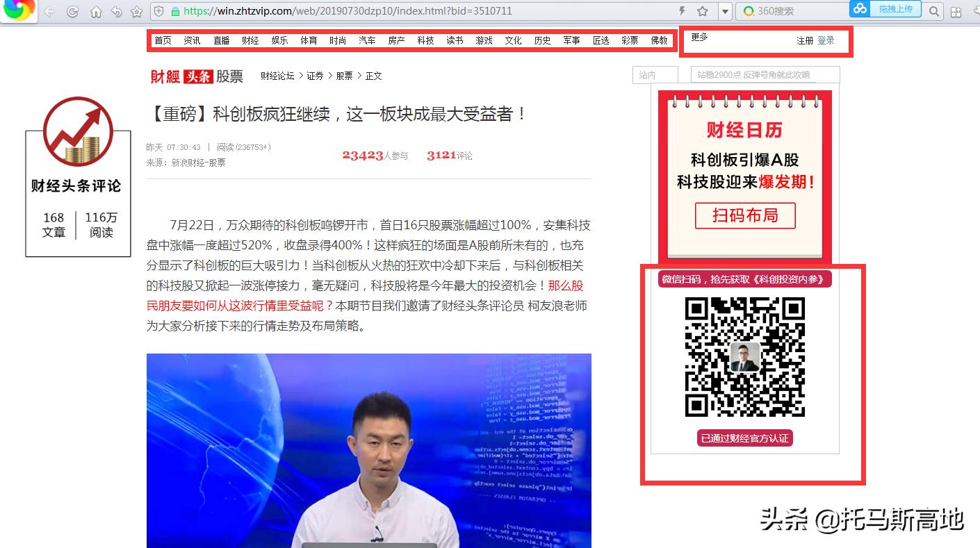Viewport: 980px width, 548px height.
Task: Select the 科技 channel in the navbar
Action: pyautogui.click(x=425, y=40)
